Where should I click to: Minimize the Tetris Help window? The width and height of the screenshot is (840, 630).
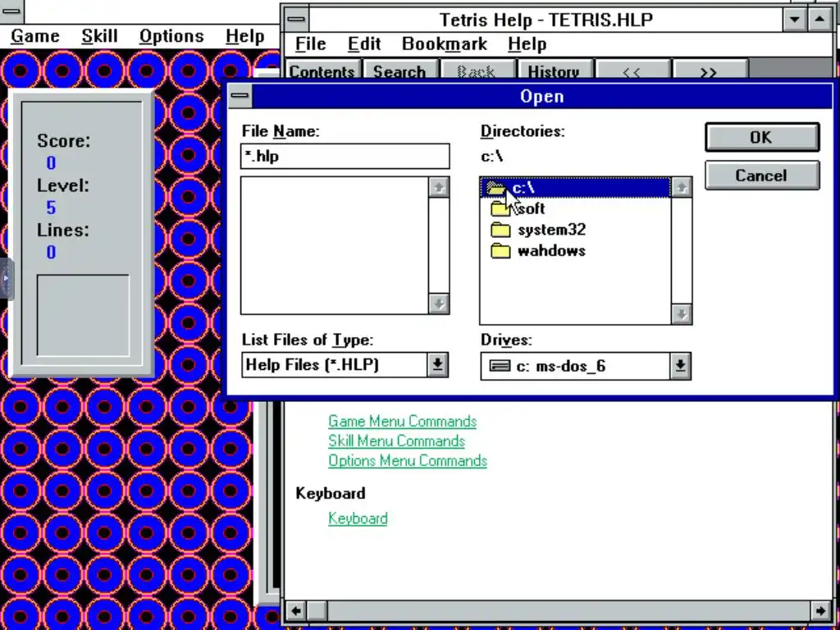click(x=794, y=20)
